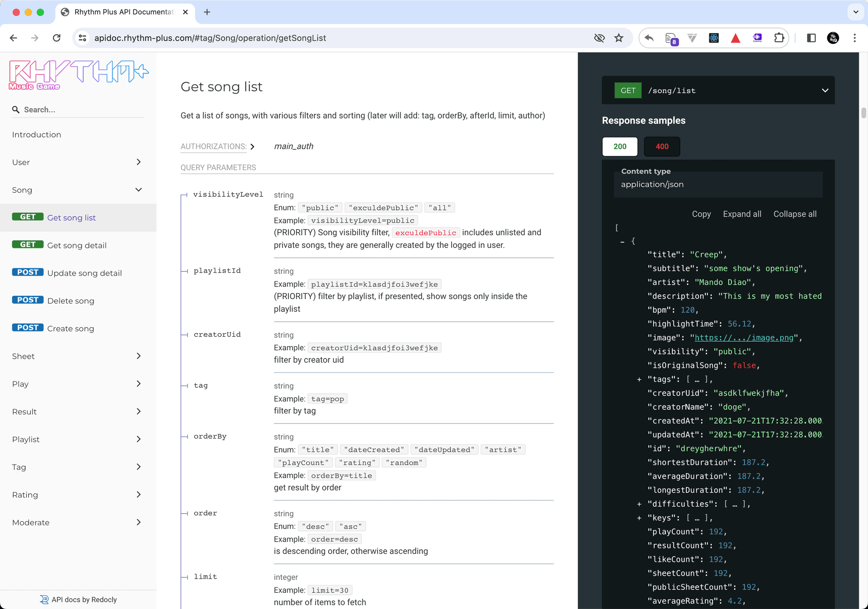Screen dimensions: 868x609
Task: Expand the User section in sidebar
Action: [138, 162]
